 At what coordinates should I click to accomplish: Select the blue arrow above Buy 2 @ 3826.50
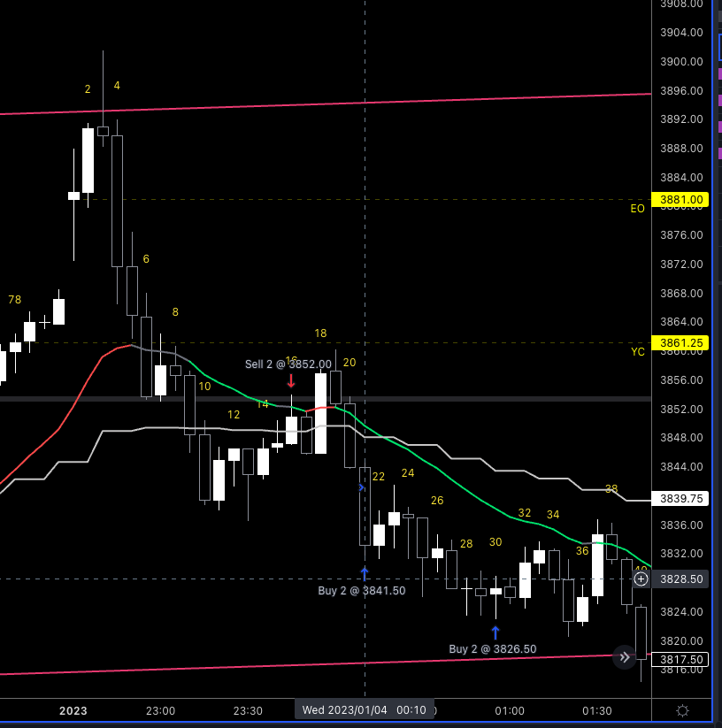pos(495,632)
